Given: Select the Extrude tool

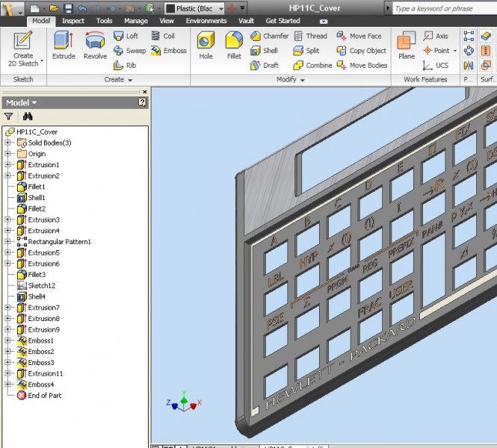Looking at the screenshot, I should (x=64, y=46).
